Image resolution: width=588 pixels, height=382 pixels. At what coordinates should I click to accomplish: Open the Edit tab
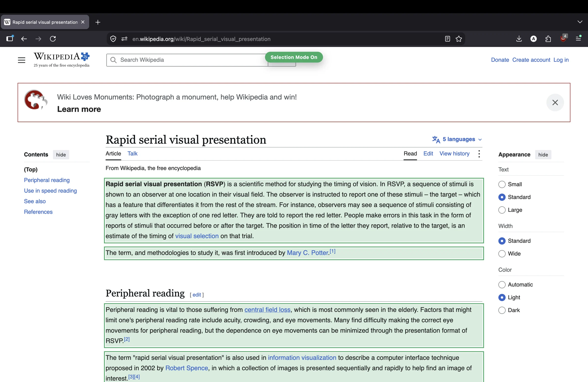coord(428,154)
